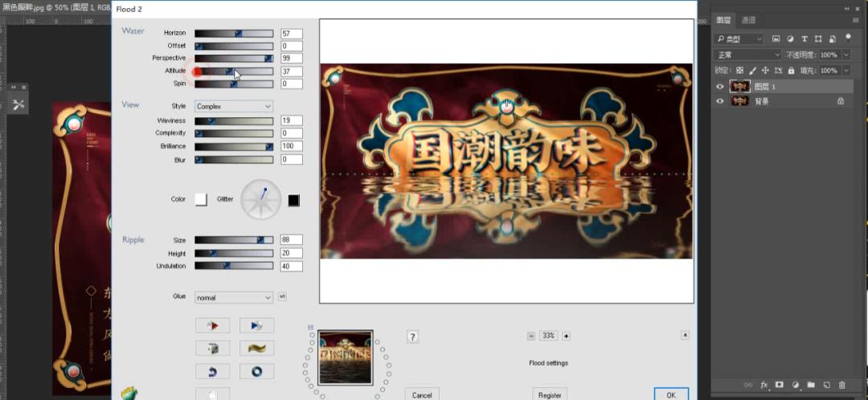Click the white Color swatch

201,200
